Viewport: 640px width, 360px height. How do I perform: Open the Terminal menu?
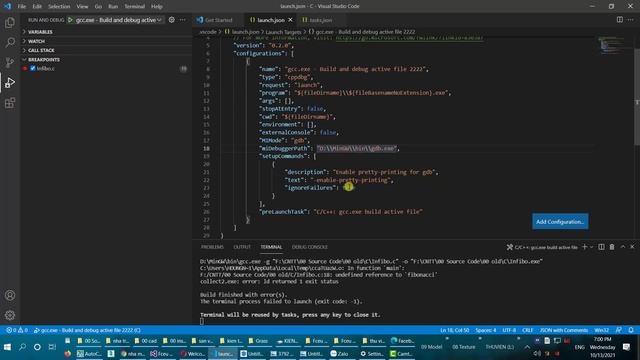pyautogui.click(x=135, y=7)
